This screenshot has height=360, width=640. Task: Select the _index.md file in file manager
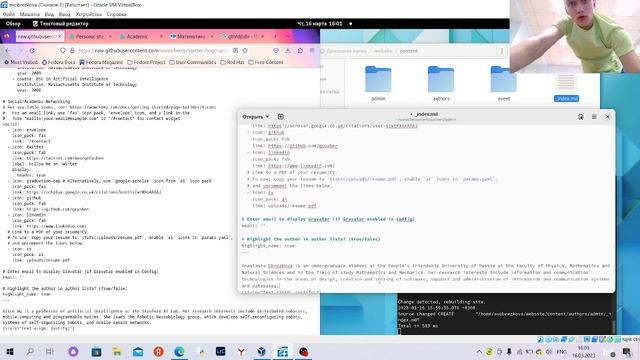pyautogui.click(x=566, y=87)
